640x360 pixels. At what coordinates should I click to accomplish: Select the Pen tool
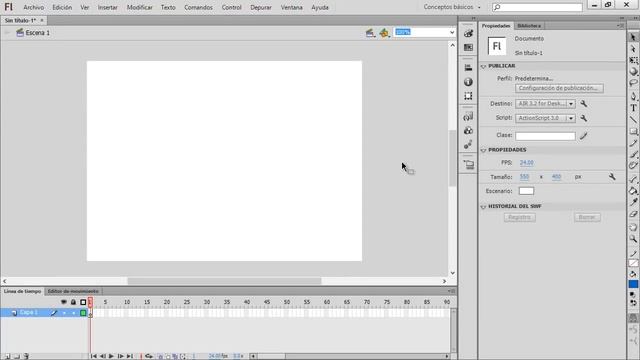point(633,96)
